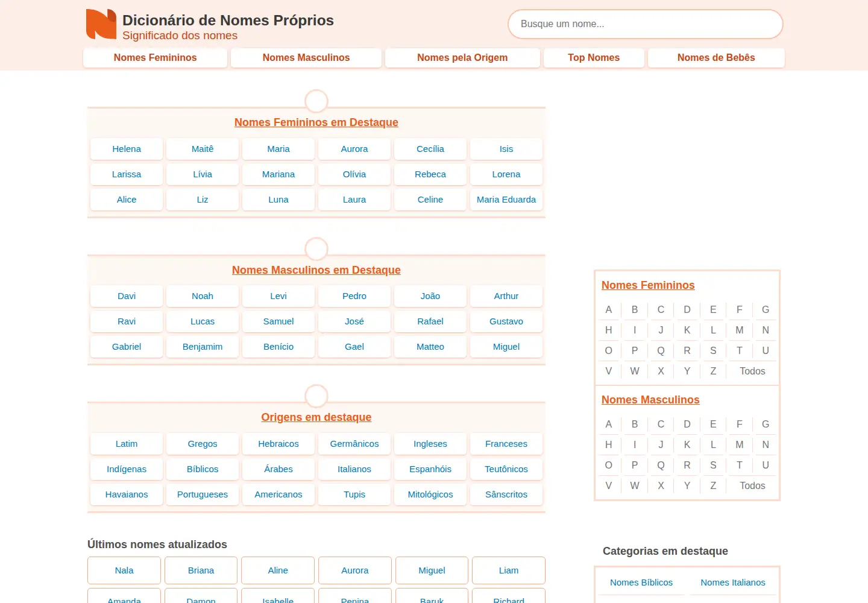Select the name Cecília
The image size is (868, 603).
pos(430,149)
